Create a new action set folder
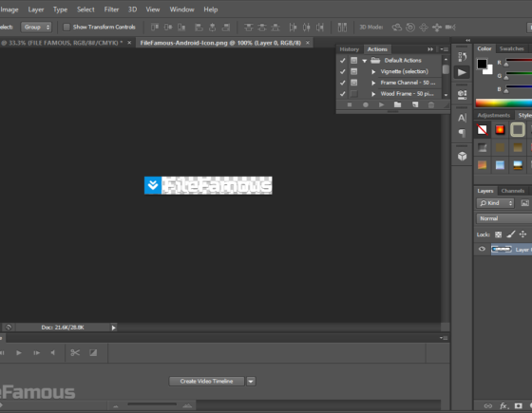 (x=398, y=104)
